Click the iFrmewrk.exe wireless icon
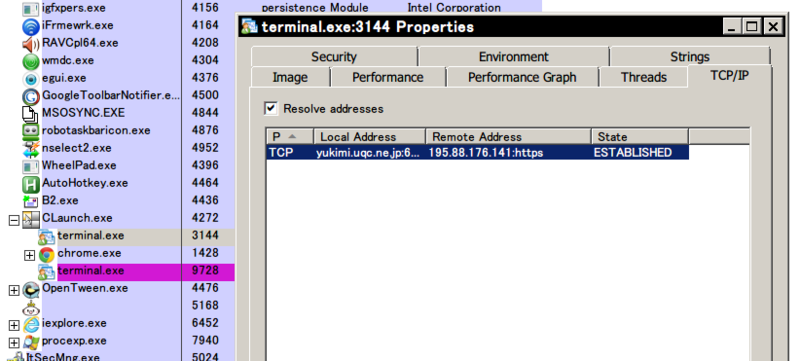 pos(31,26)
